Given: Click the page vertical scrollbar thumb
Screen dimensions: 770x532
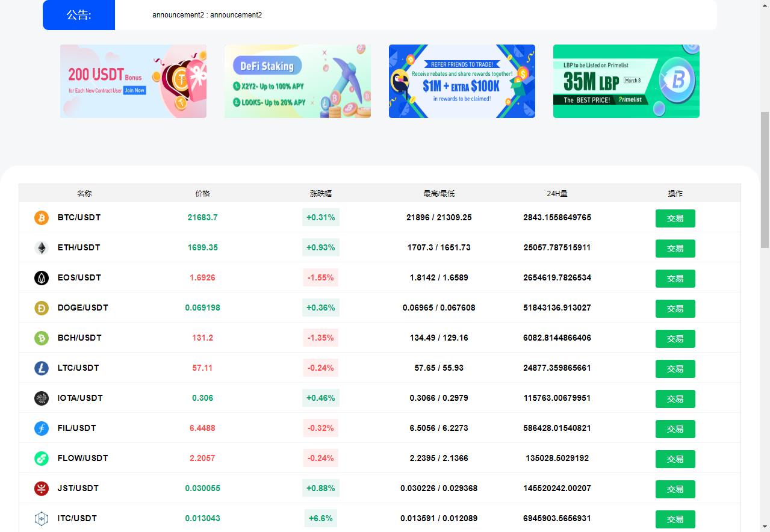Looking at the screenshot, I should tap(765, 179).
